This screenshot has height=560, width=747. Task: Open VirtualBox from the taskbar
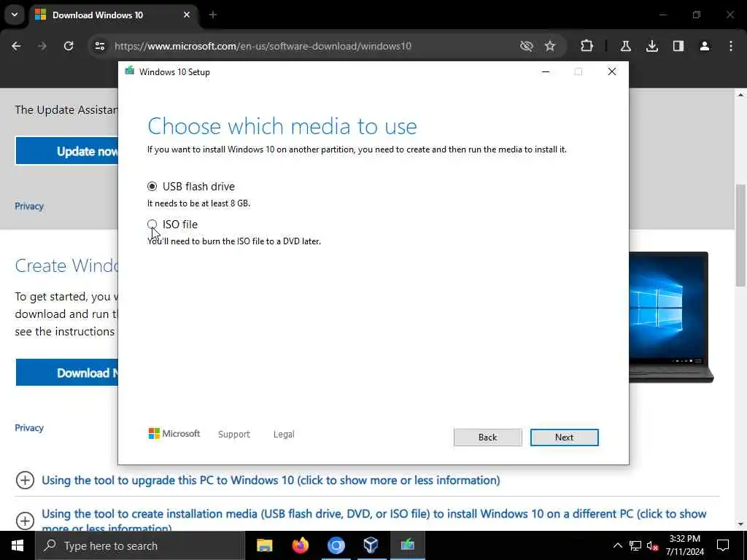click(371, 545)
